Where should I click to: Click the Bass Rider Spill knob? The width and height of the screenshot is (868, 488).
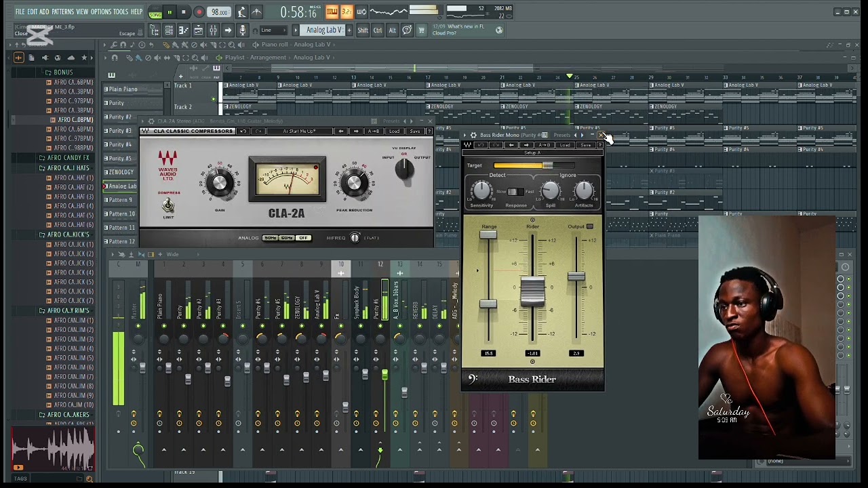click(551, 191)
